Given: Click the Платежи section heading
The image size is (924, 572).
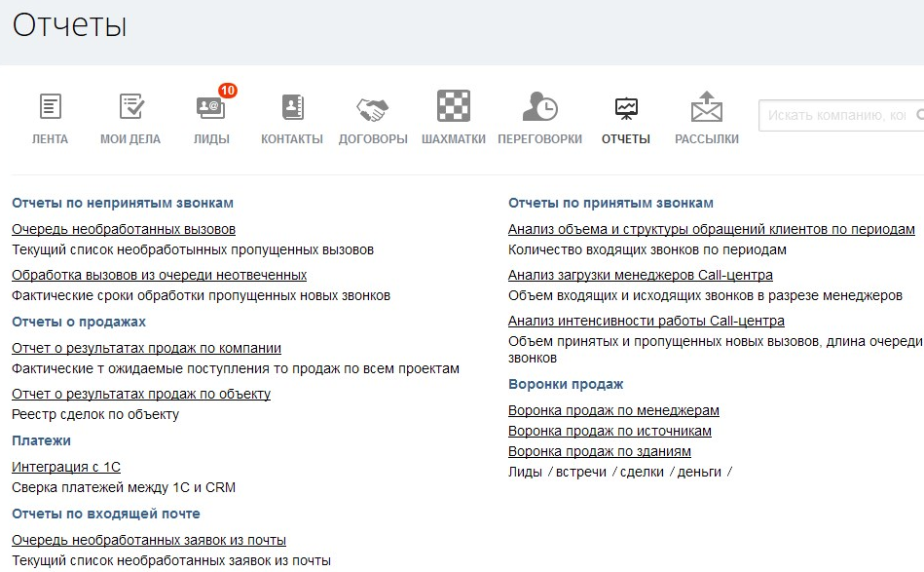Looking at the screenshot, I should click(41, 441).
